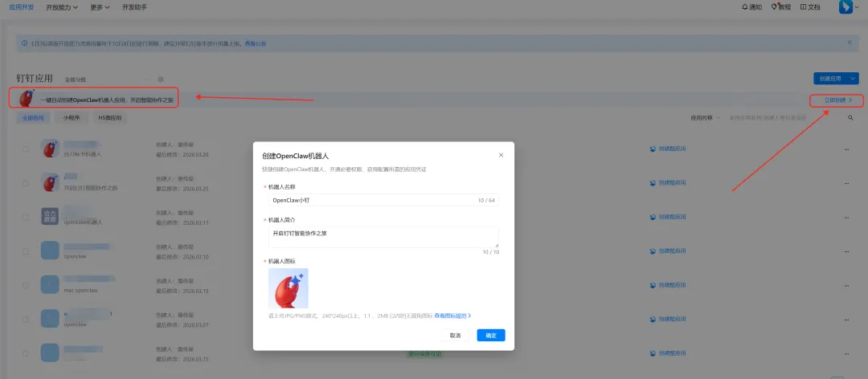868x379 pixels.
Task: Open 查看图标规范 link
Action: (x=452, y=316)
